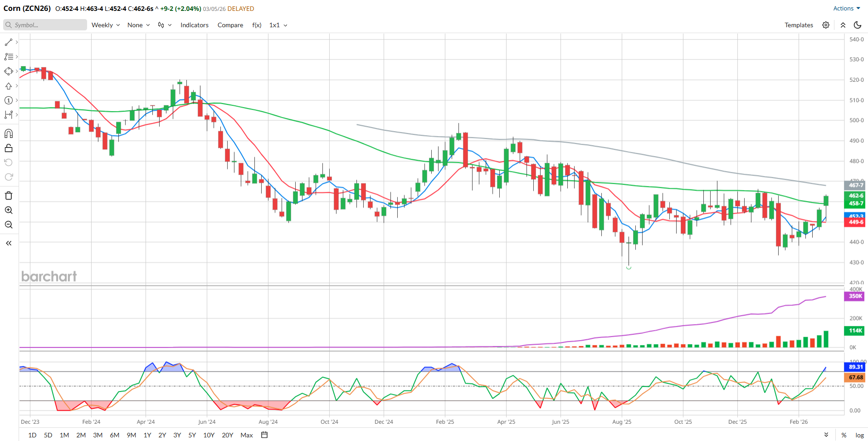Click the zoom out magnifier icon

coord(8,225)
